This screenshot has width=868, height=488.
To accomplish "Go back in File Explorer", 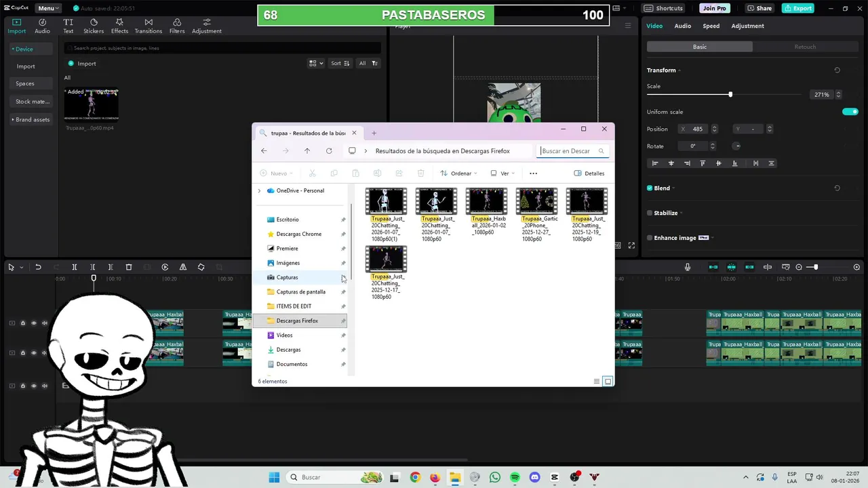I will 264,151.
